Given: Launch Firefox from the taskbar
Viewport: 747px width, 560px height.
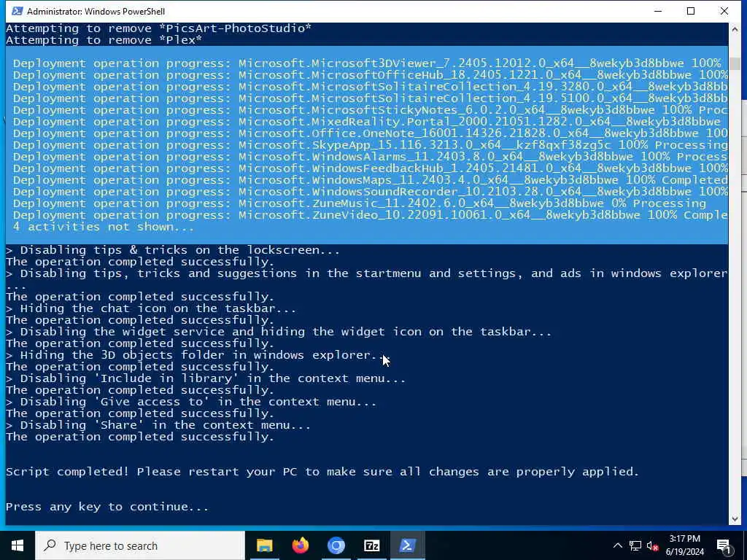Looking at the screenshot, I should pos(300,545).
